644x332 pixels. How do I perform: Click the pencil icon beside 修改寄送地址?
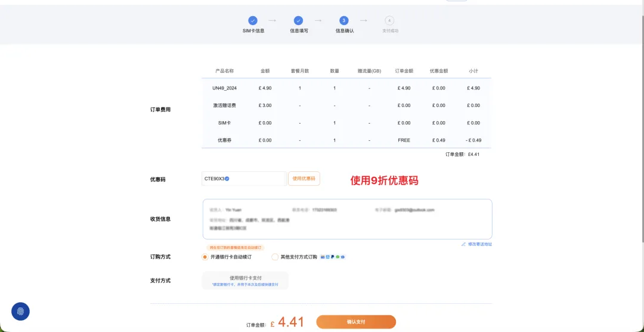[464, 244]
